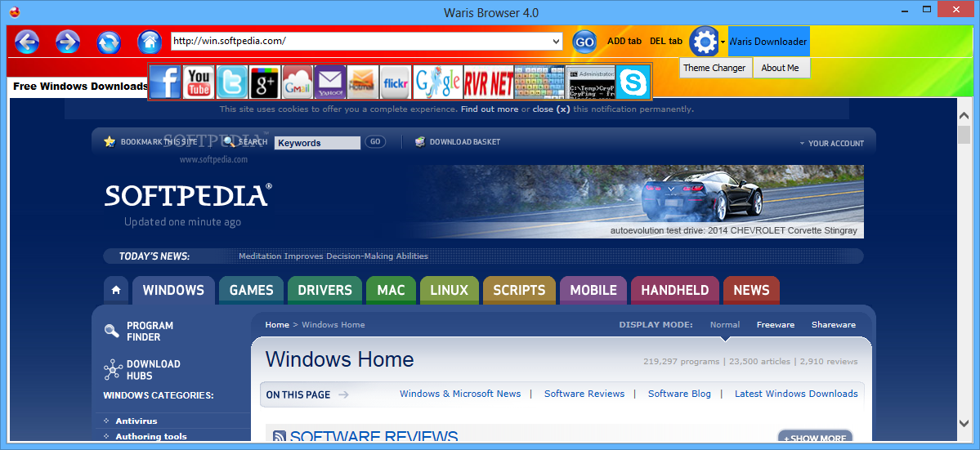Viewport: 980px width, 450px height.
Task: Open the YouTube shortcut icon
Action: point(199,82)
